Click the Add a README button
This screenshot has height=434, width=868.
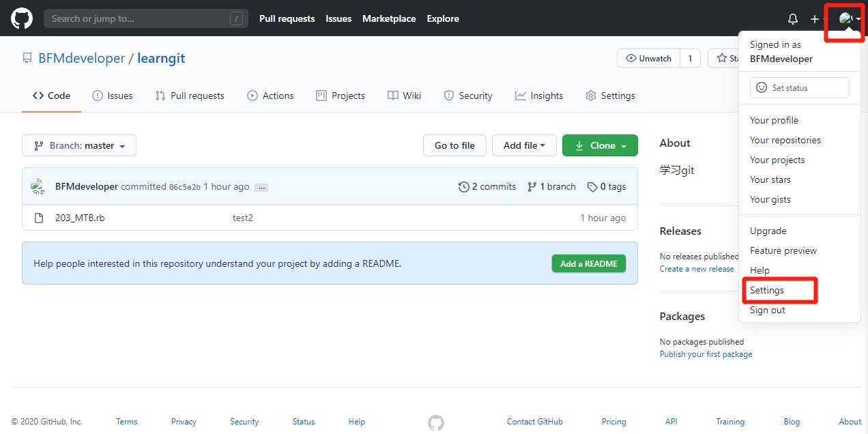click(x=589, y=263)
